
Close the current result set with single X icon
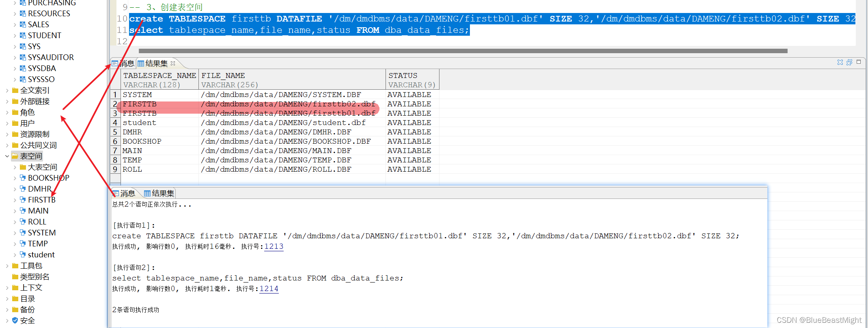840,62
